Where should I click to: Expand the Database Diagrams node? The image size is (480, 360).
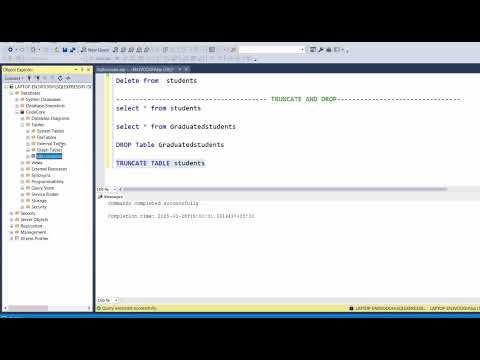pyautogui.click(x=22, y=118)
